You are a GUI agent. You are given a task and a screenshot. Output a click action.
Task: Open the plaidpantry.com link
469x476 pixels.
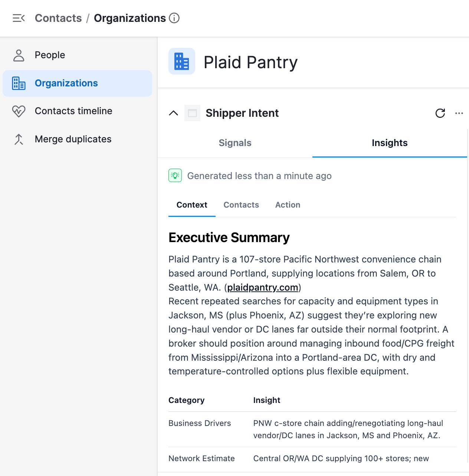[x=263, y=288]
